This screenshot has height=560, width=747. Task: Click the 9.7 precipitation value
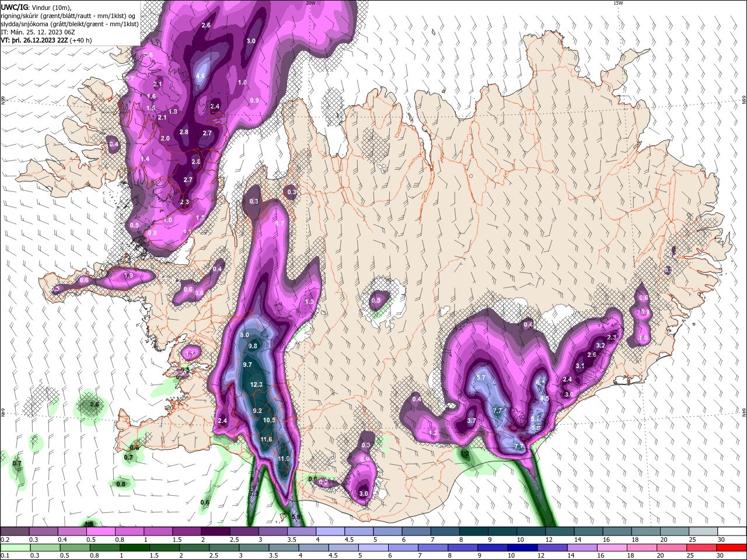247,365
